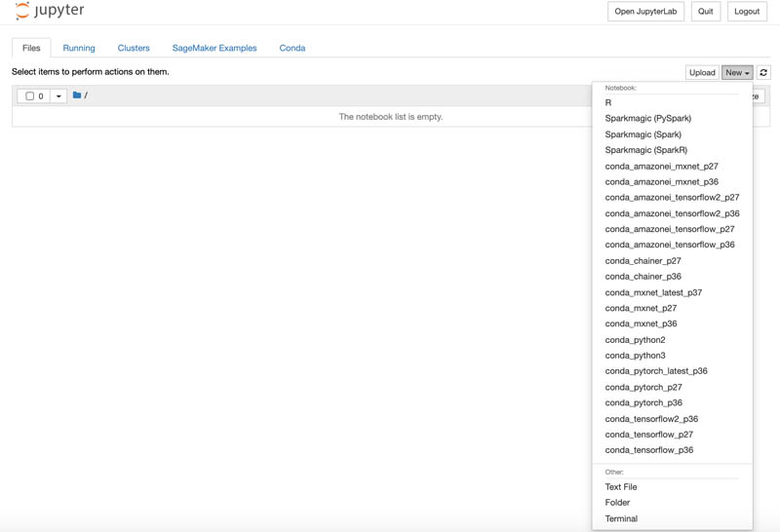Switch to the Conda tab
The image size is (780, 532).
click(x=292, y=48)
